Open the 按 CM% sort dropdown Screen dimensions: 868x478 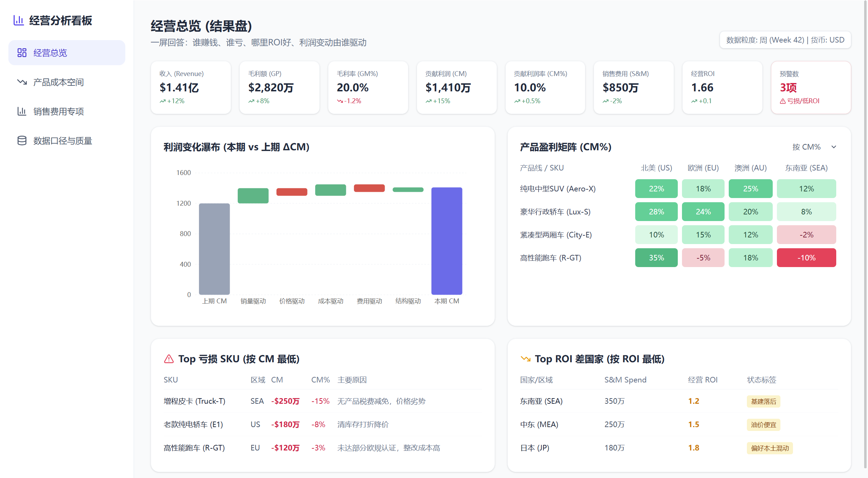[x=814, y=147]
